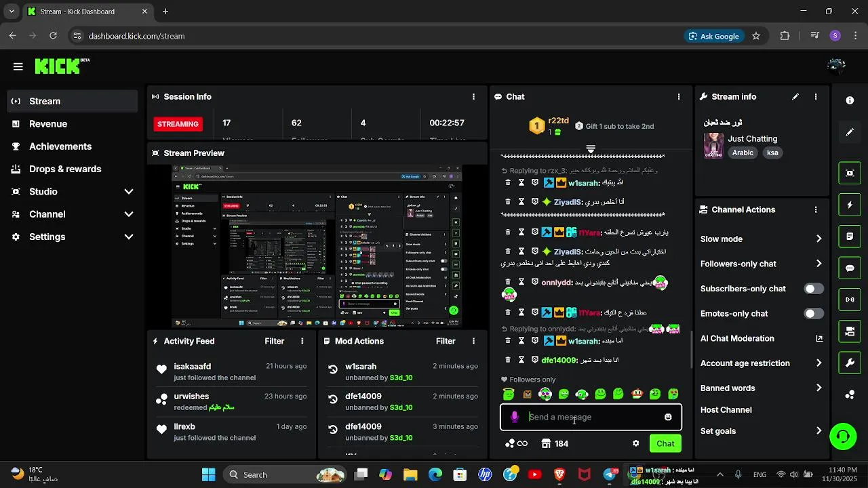Open the green support headset button
This screenshot has height=488, width=868.
(x=843, y=436)
